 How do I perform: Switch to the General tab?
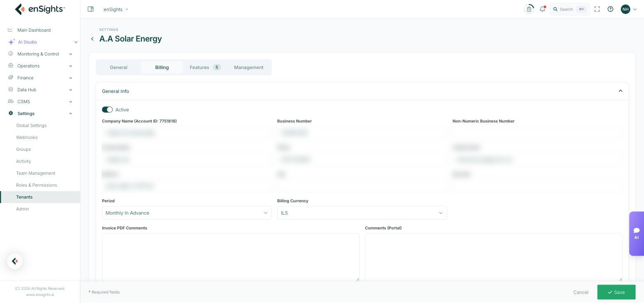(119, 67)
